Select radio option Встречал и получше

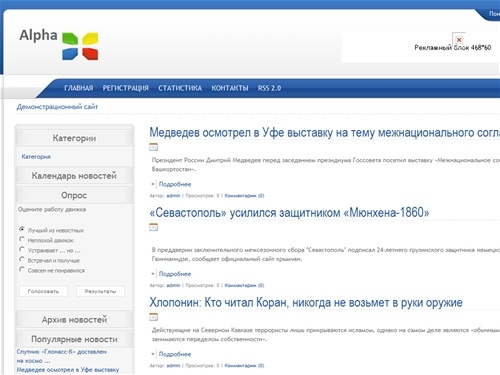[22, 259]
